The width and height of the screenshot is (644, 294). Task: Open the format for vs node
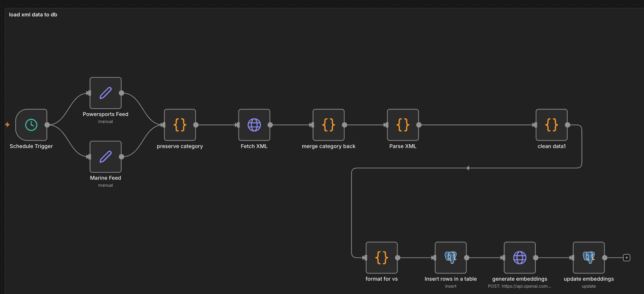381,258
